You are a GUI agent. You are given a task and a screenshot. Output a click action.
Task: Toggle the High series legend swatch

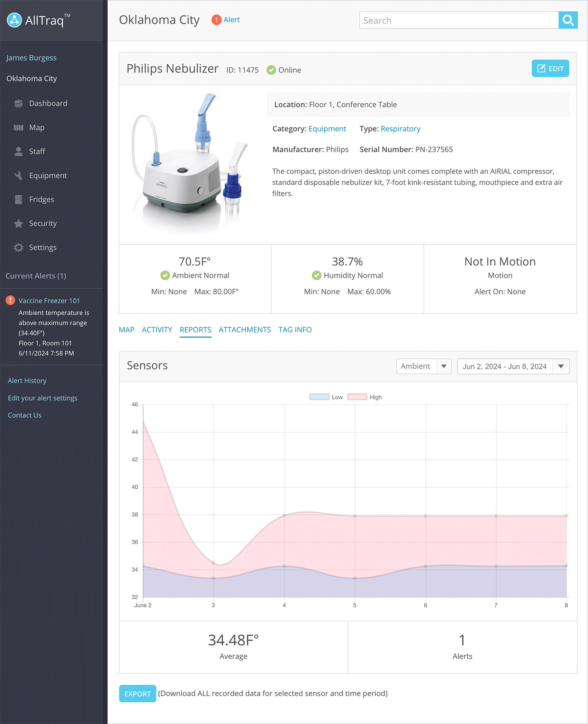coord(357,397)
